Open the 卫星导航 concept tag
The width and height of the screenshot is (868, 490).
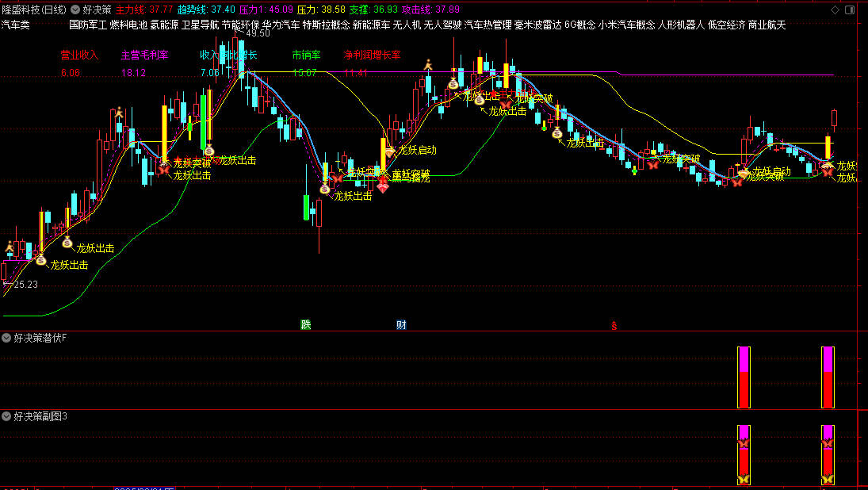200,25
